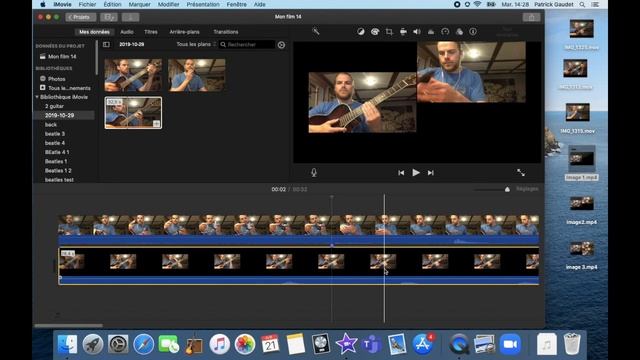
Task: Open the iMovie star icon in dock
Action: pyautogui.click(x=346, y=344)
